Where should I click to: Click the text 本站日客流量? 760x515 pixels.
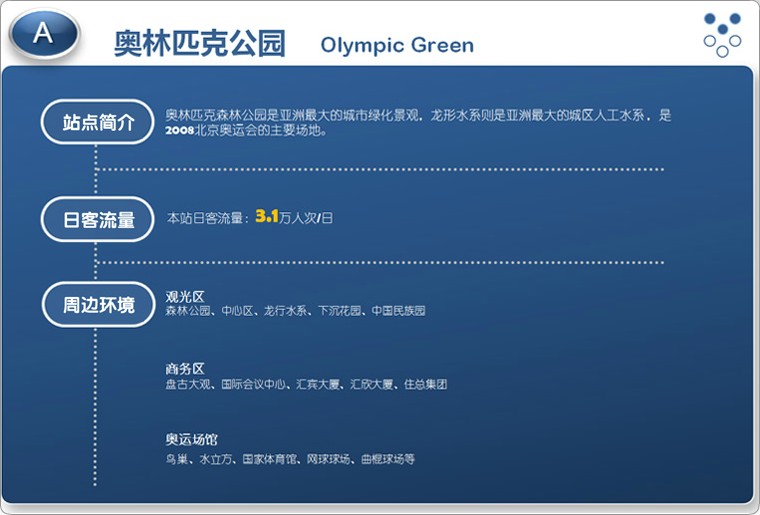click(205, 218)
